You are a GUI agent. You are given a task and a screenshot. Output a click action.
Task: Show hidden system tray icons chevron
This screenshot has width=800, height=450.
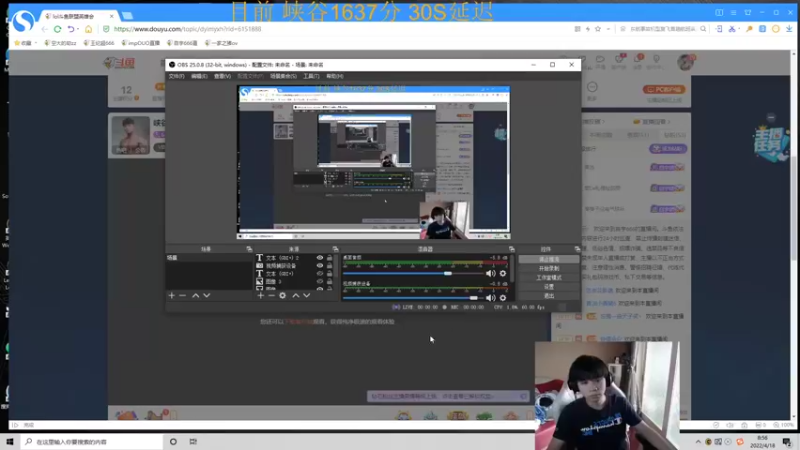698,442
